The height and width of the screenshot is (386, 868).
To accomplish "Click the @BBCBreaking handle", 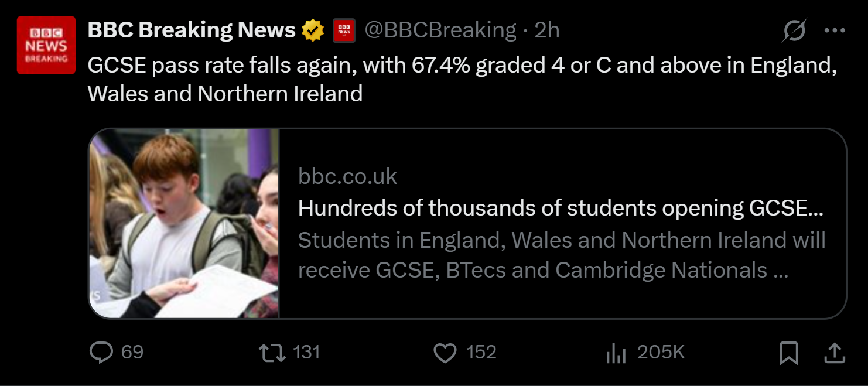I will coord(440,30).
